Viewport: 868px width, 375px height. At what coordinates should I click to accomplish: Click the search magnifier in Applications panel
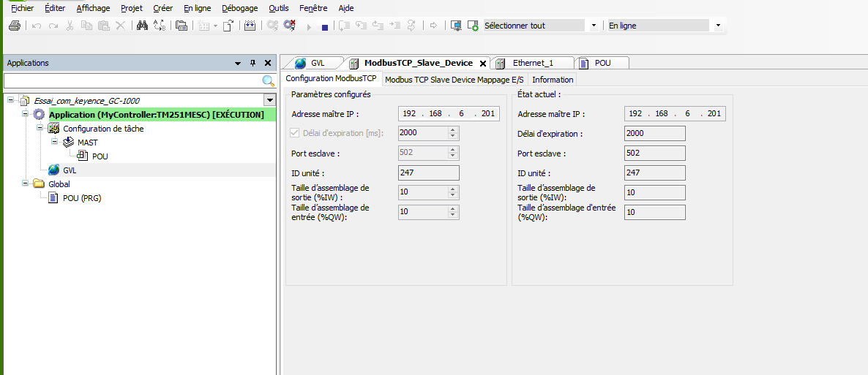[268, 80]
